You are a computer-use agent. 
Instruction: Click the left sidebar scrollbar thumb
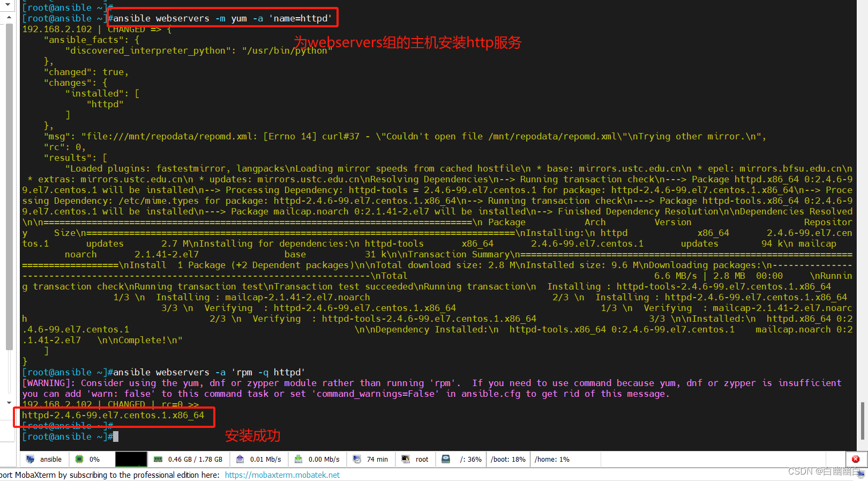(9, 188)
